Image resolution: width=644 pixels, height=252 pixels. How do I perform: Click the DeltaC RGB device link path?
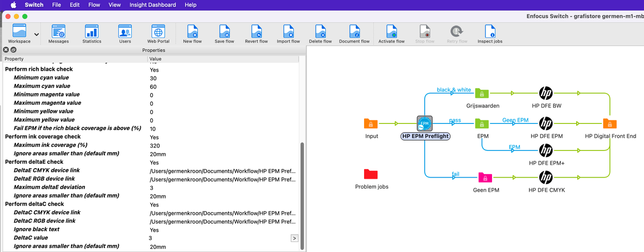[x=222, y=221]
